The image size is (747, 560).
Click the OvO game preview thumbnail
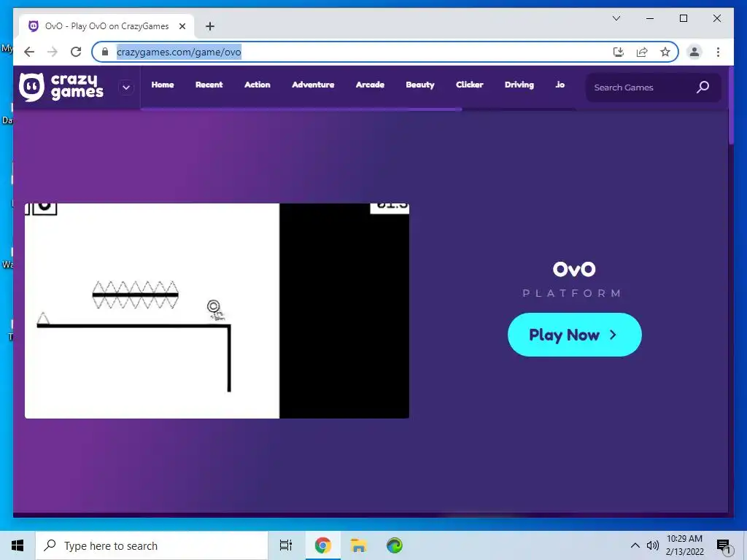coord(217,311)
